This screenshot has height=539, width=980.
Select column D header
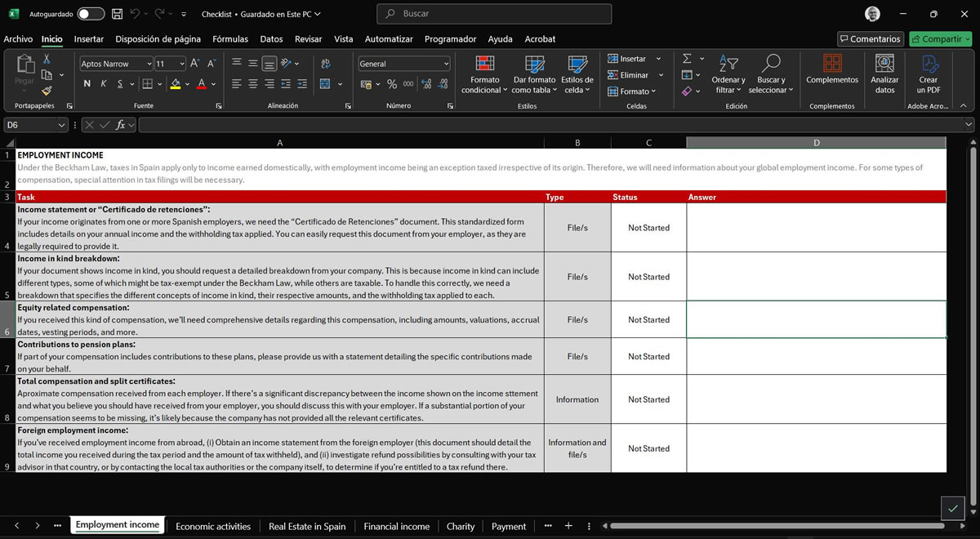point(817,143)
